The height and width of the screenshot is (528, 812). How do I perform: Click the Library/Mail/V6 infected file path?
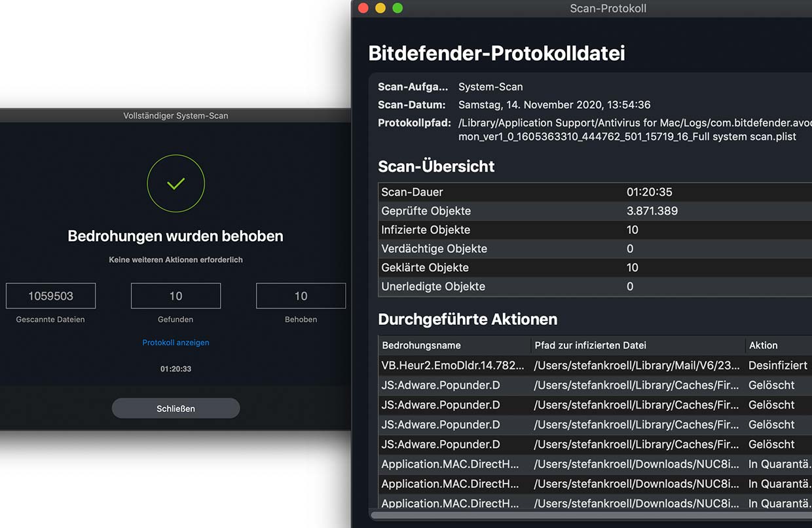637,366
